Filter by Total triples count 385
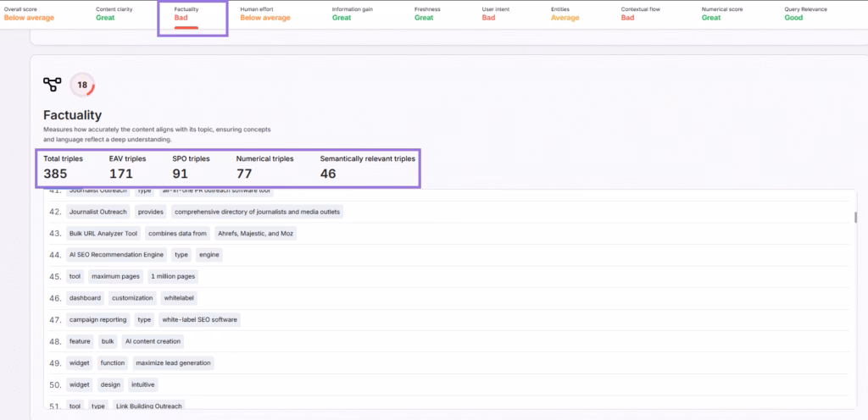This screenshot has height=420, width=868. coord(63,168)
